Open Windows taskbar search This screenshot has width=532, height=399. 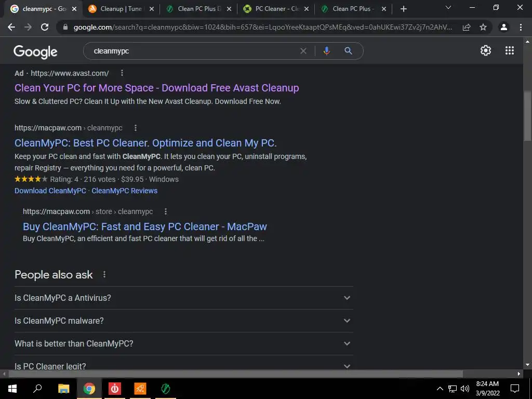pos(37,388)
